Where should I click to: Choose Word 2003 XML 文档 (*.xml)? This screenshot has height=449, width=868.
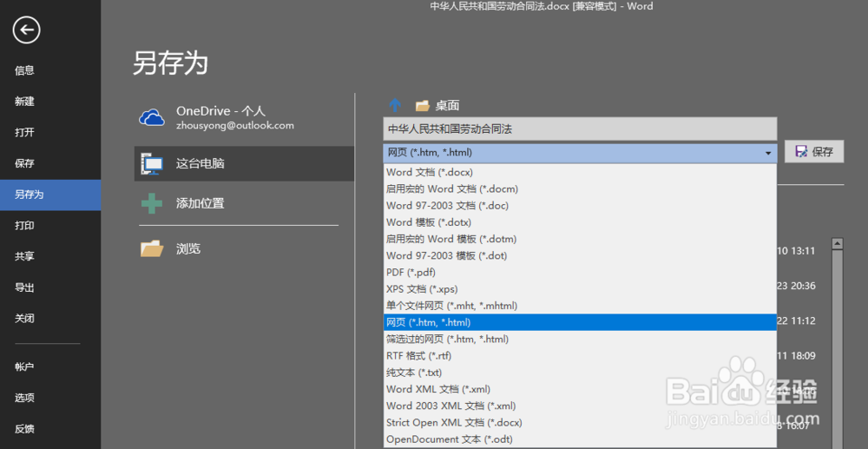click(580, 406)
